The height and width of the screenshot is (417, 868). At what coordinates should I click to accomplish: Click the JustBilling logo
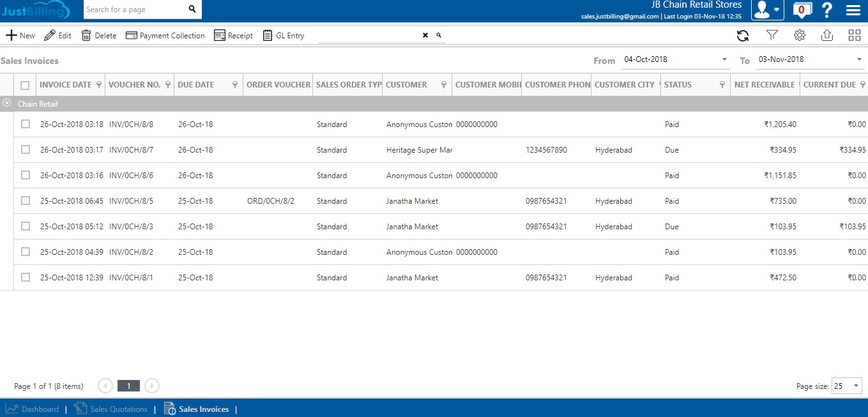(x=35, y=10)
